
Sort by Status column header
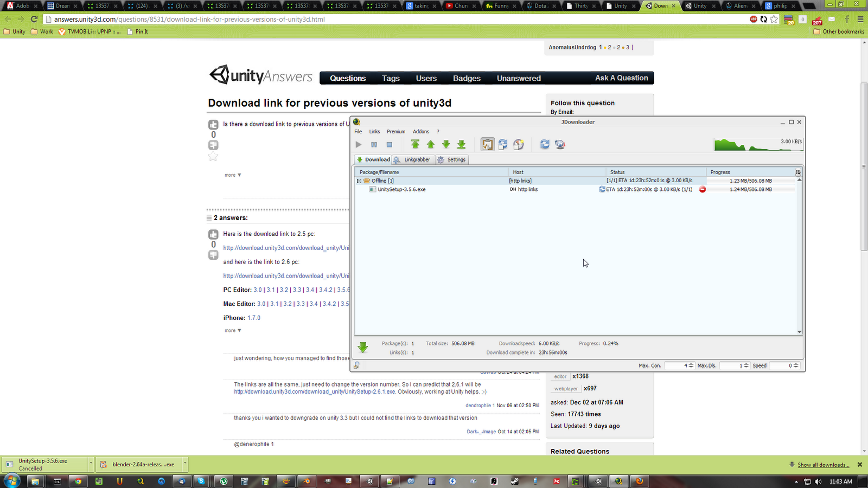[656, 172]
